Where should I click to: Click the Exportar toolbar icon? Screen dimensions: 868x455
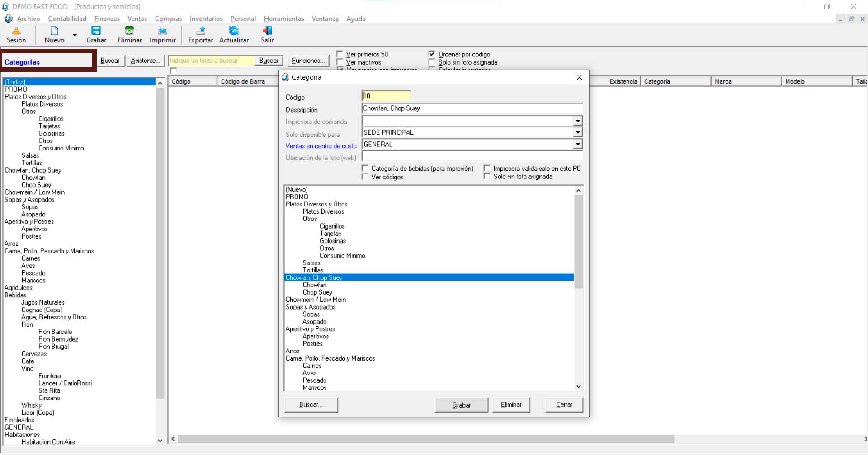200,31
